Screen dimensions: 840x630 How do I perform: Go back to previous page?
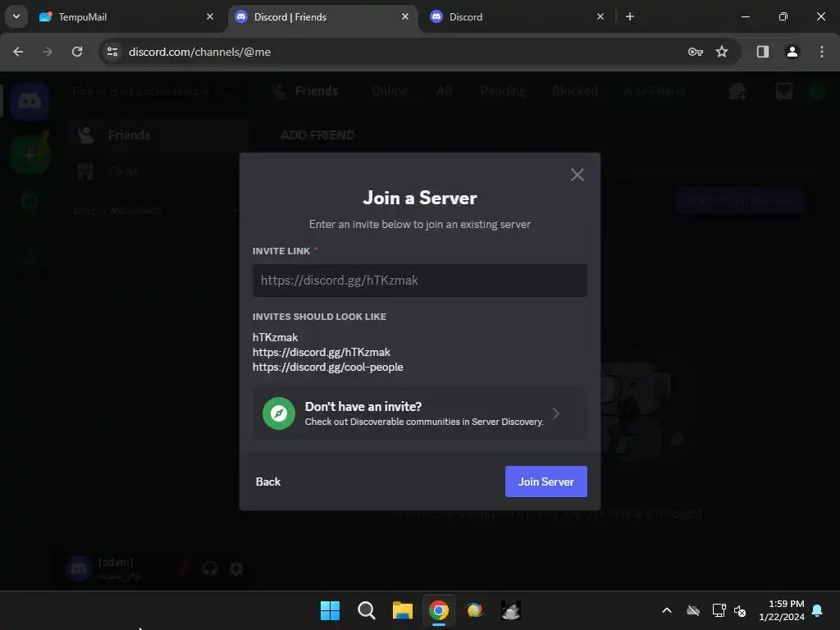click(18, 52)
